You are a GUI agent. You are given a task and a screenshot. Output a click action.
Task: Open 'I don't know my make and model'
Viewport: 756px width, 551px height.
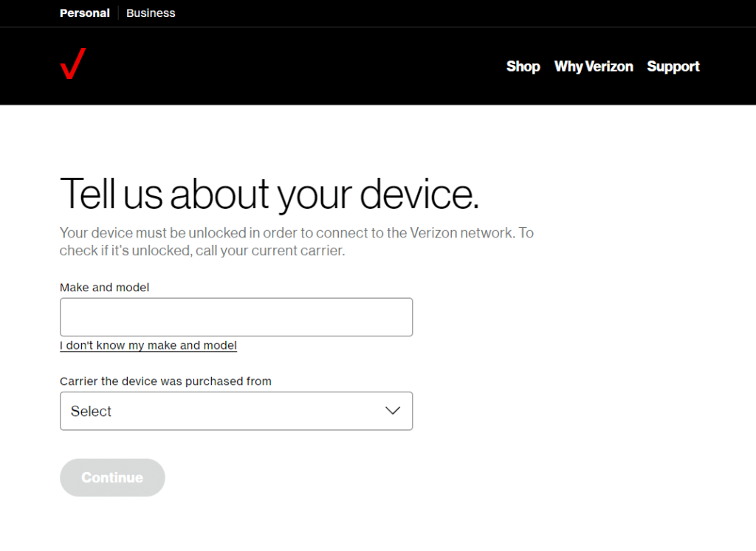click(148, 345)
